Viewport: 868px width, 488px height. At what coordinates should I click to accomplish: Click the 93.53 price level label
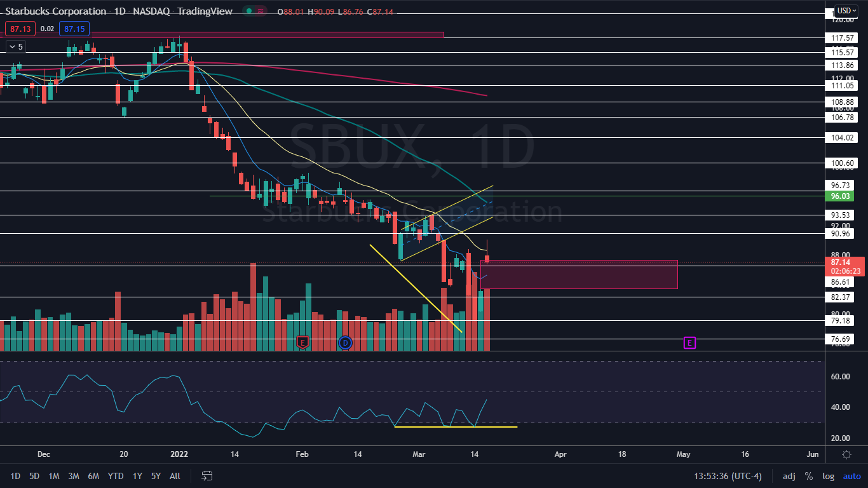coord(841,215)
